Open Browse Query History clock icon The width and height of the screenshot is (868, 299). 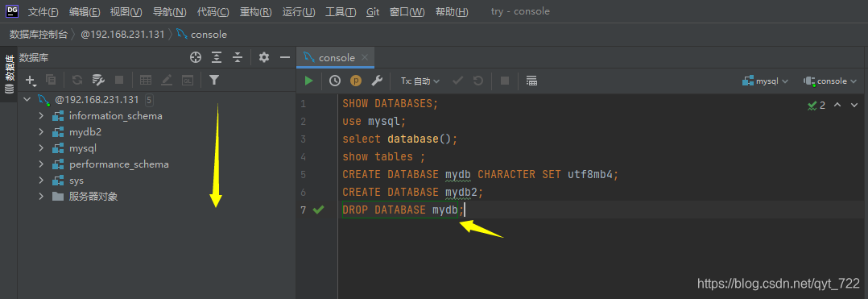[335, 81]
